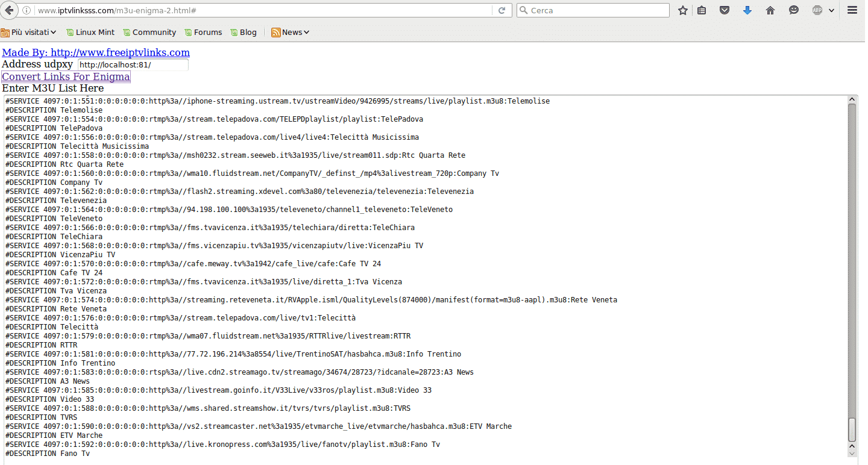Open Pocket icon in toolbar

[725, 10]
